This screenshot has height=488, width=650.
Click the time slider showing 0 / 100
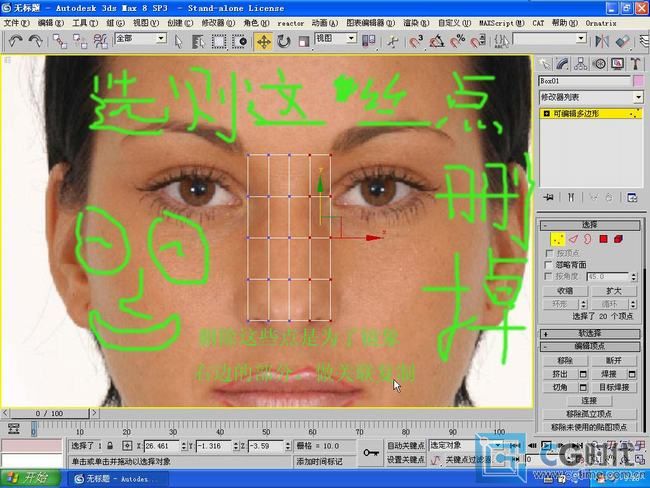[49, 413]
